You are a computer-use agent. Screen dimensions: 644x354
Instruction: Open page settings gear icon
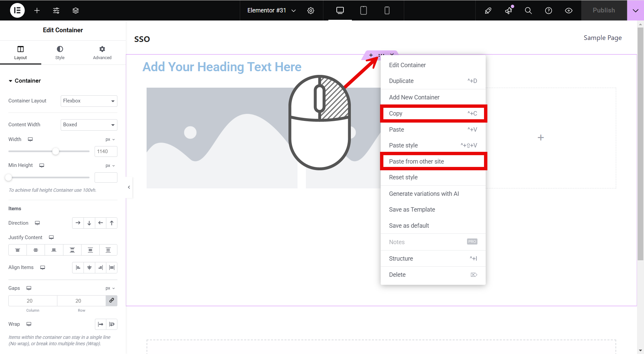coord(311,10)
